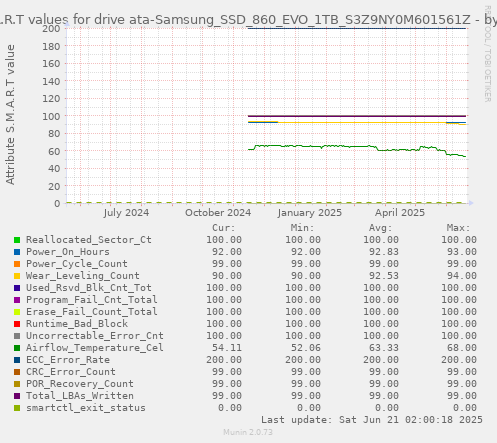Click Power_On_Hours average value 92.83

point(384,252)
